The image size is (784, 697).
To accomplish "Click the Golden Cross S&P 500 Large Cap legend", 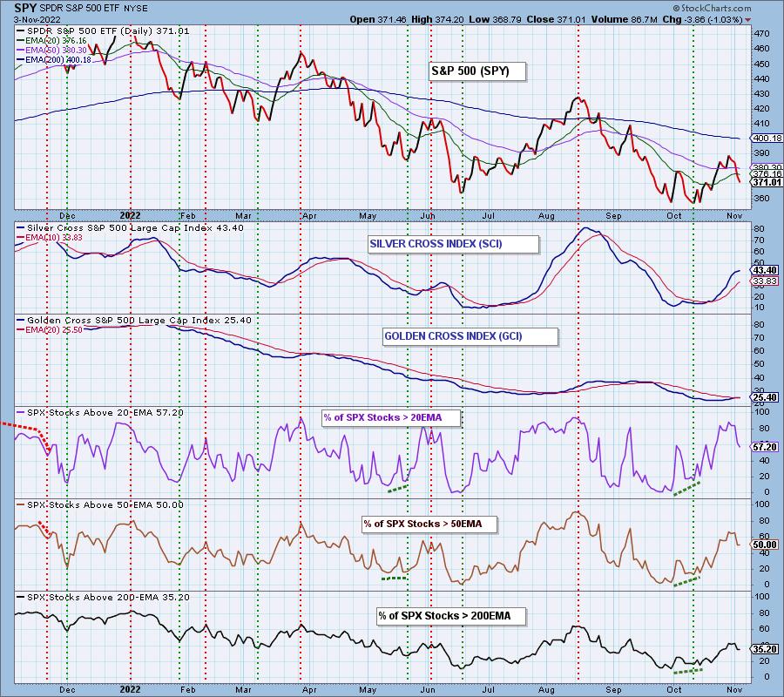I will [134, 320].
